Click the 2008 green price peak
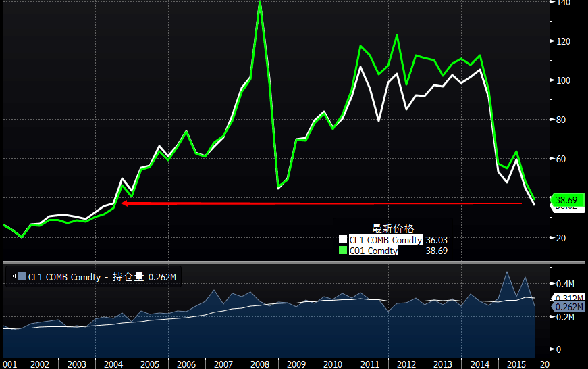588x369 pixels. (x=260, y=3)
